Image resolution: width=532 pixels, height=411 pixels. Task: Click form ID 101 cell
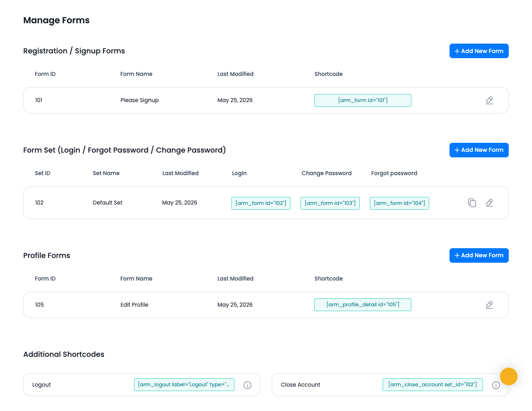pos(39,100)
